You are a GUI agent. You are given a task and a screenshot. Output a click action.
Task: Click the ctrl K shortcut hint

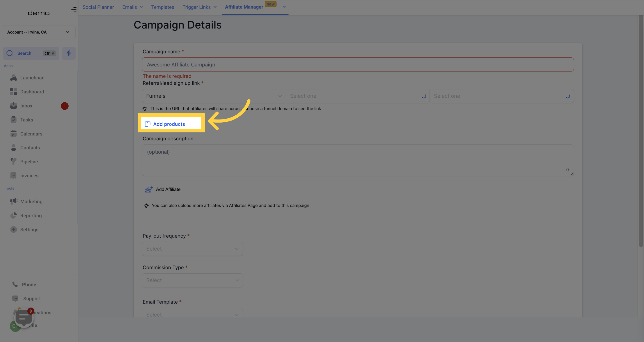coord(49,53)
